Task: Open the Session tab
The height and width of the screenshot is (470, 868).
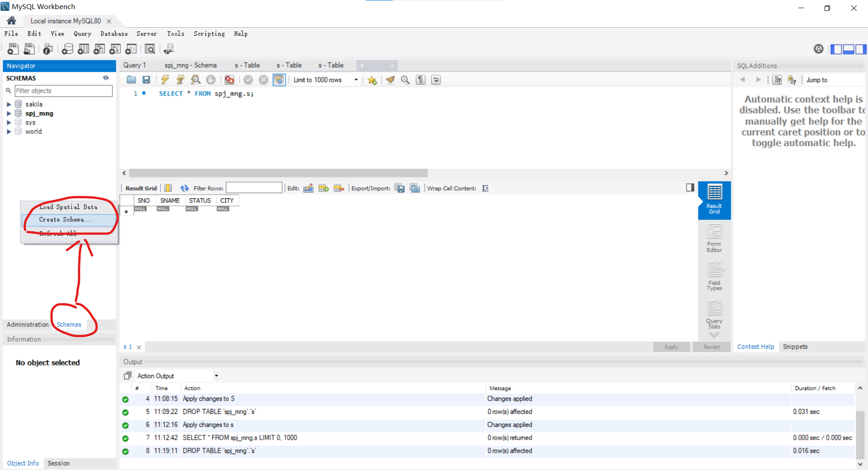Action: click(58, 463)
